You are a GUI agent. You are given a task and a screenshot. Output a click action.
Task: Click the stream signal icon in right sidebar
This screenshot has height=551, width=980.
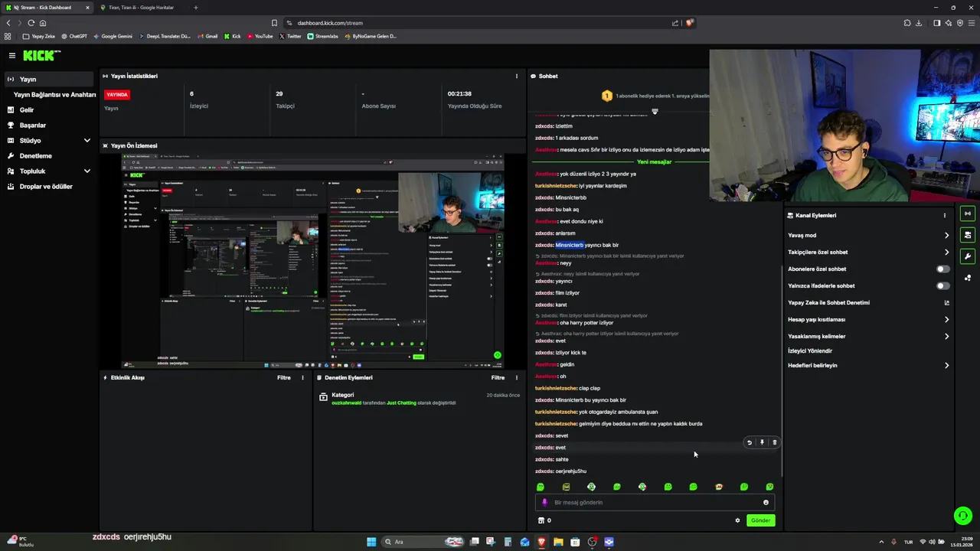pyautogui.click(x=968, y=214)
